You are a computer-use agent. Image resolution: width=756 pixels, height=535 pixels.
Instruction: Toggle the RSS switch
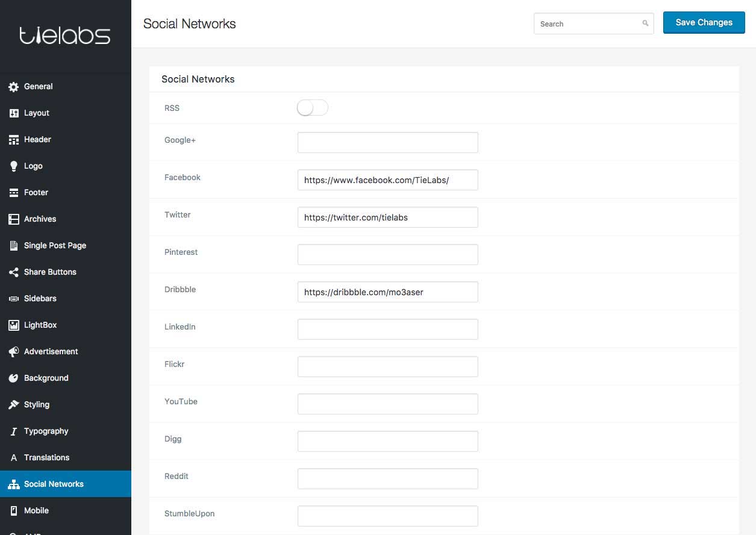(x=313, y=108)
